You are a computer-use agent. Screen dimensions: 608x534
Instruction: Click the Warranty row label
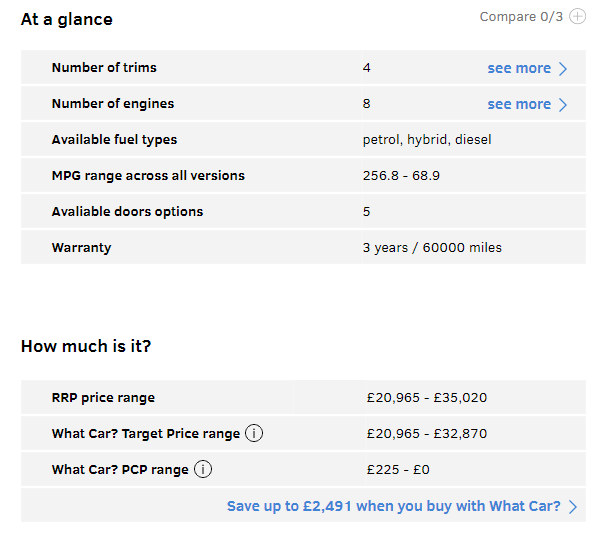[x=81, y=248]
